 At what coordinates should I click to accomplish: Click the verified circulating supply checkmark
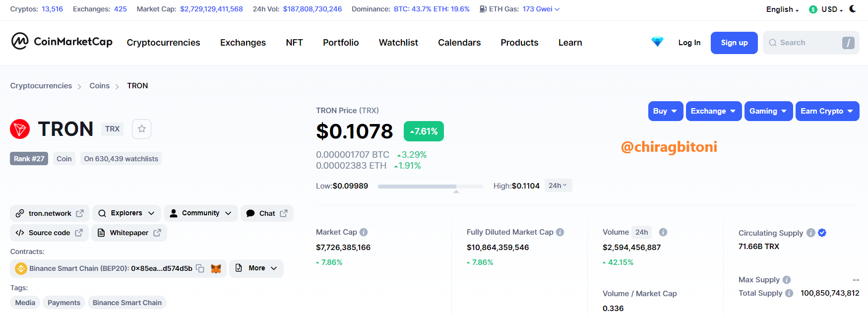pos(822,233)
